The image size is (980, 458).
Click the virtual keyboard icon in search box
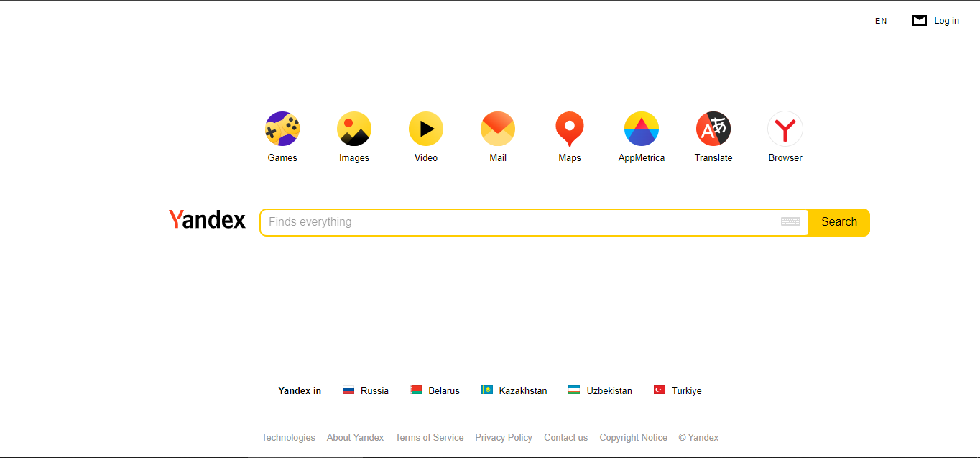click(790, 221)
